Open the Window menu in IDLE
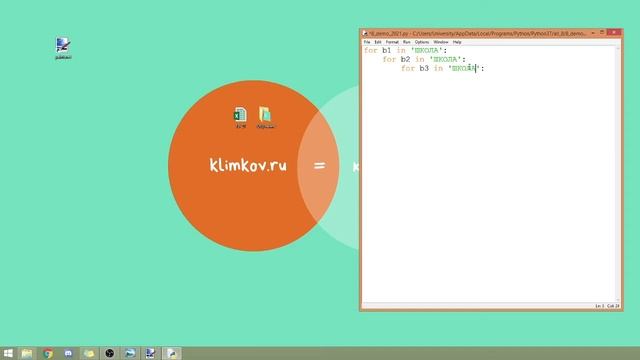Screen dimensions: 640x360 pyautogui.click(x=441, y=42)
